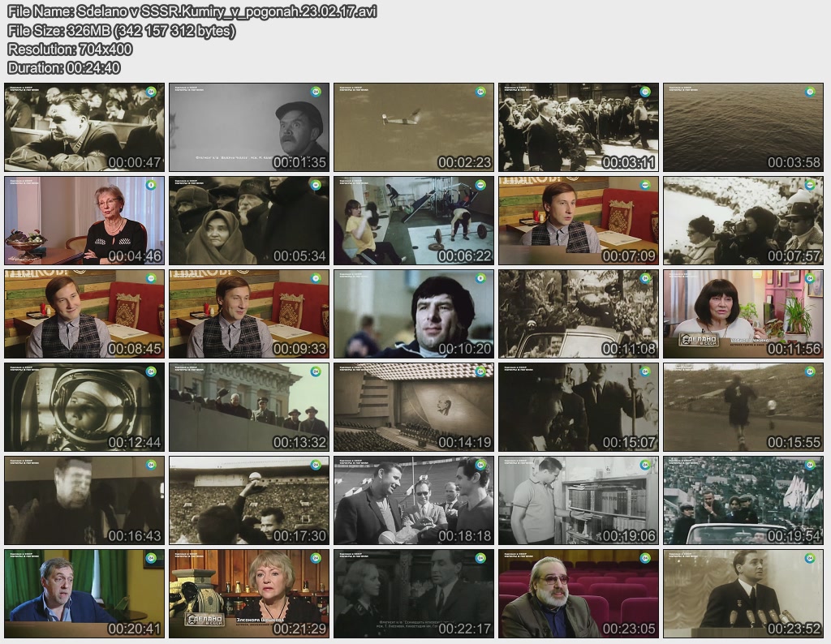This screenshot has height=644, width=831.
Task: Click the File Name text line
Action: 192,12
